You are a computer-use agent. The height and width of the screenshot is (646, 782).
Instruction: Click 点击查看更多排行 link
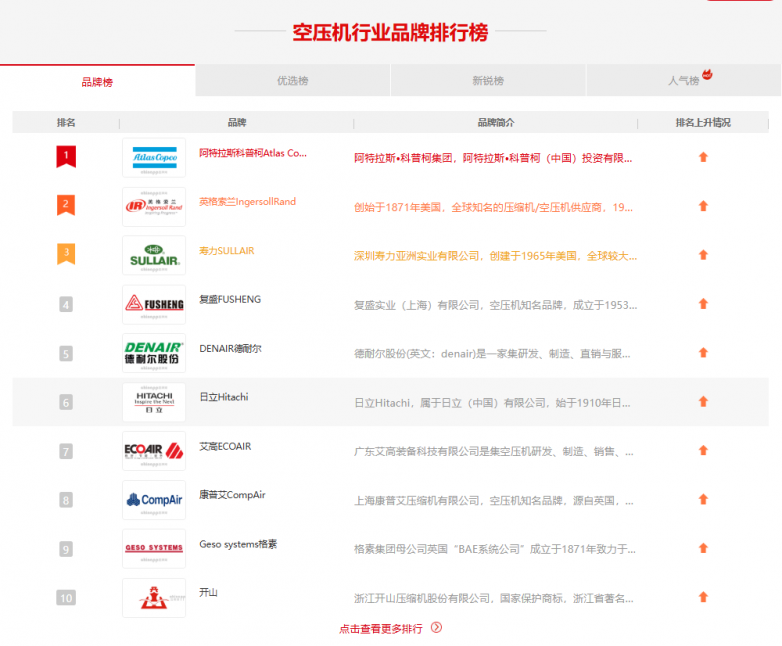click(x=381, y=629)
